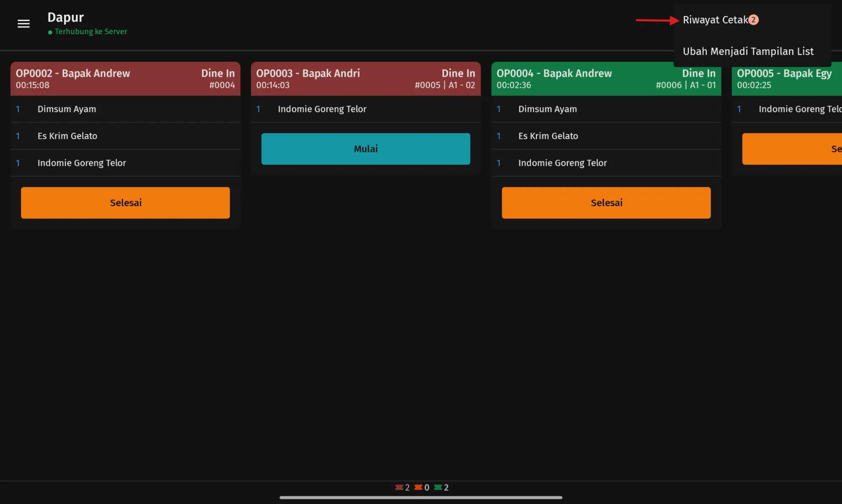Mark Dimsum Ayam in order OP0002

tap(67, 109)
